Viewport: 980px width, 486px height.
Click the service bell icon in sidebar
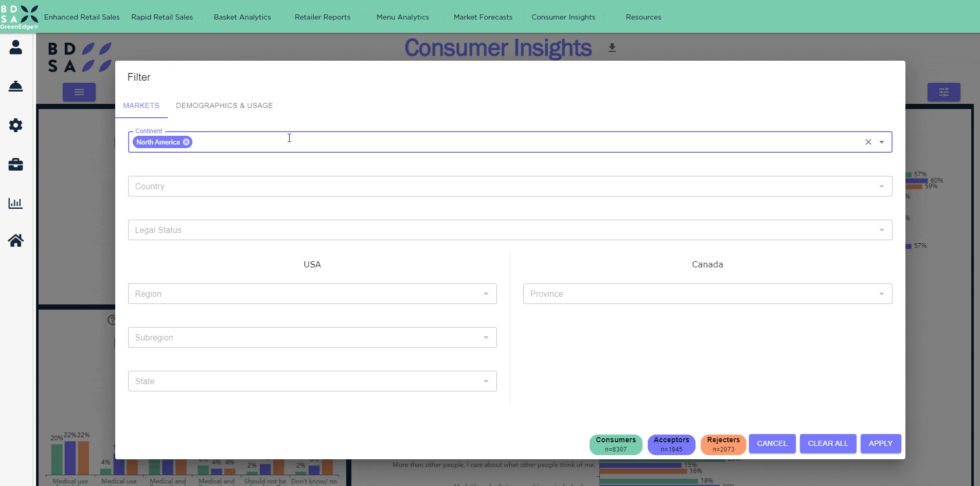tap(16, 86)
